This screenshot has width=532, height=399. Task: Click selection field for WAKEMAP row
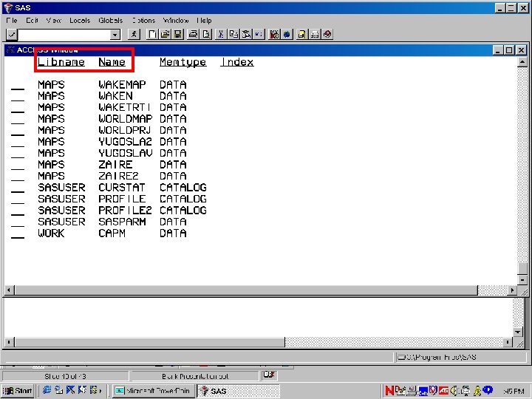(x=18, y=86)
